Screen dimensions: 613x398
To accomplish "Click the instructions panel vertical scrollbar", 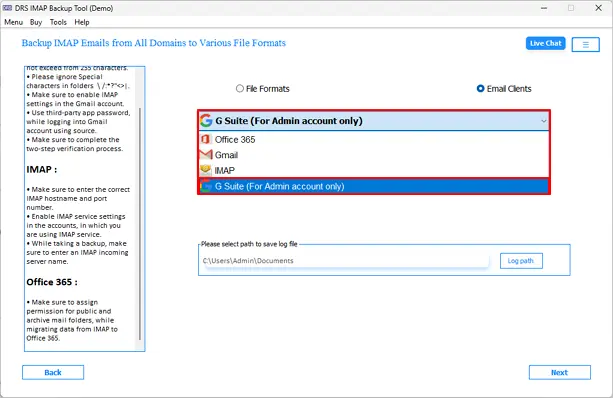I will click(x=140, y=225).
